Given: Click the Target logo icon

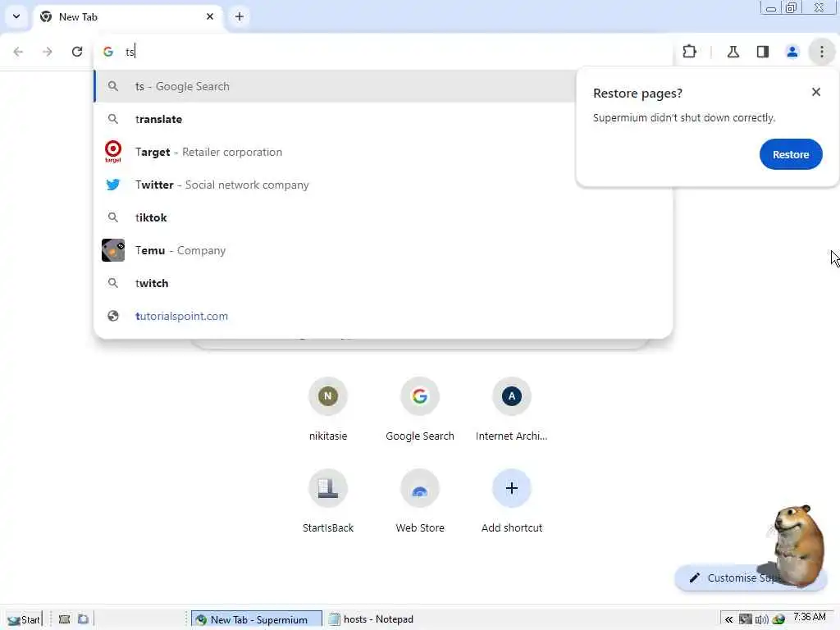Looking at the screenshot, I should click(113, 152).
